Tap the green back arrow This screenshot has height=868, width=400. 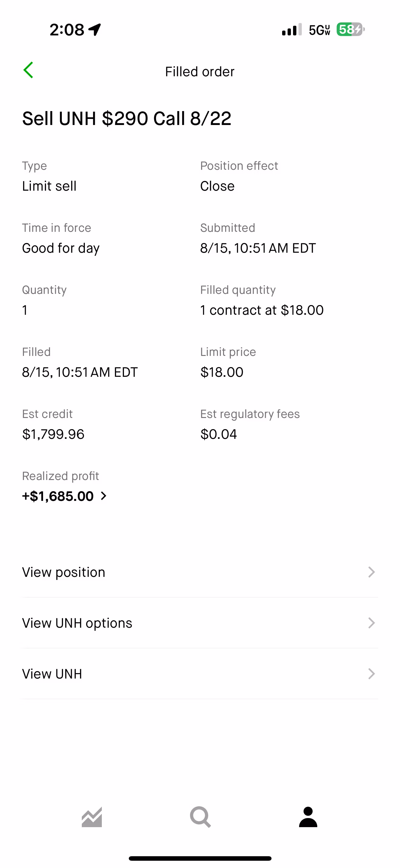(28, 70)
